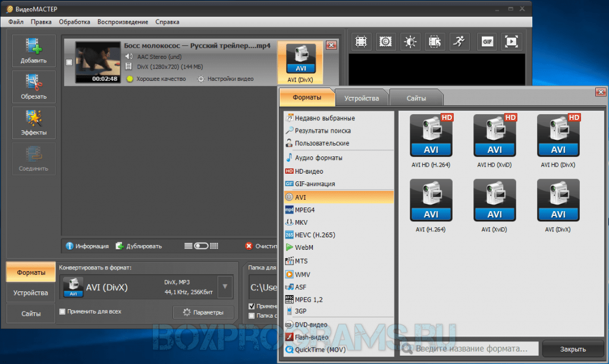Click the Параметры button
This screenshot has width=609, height=364.
(x=203, y=312)
